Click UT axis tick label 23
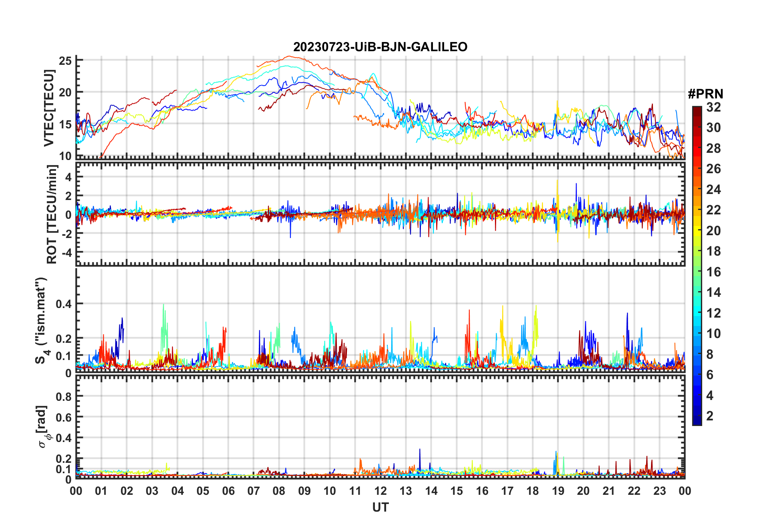This screenshot has height=532, width=761. point(660,491)
